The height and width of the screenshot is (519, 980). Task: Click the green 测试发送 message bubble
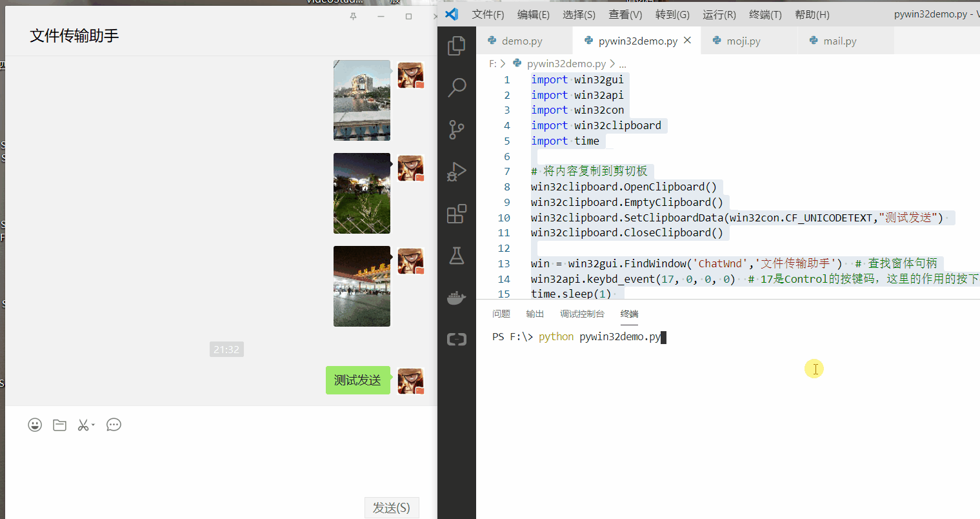tap(358, 380)
